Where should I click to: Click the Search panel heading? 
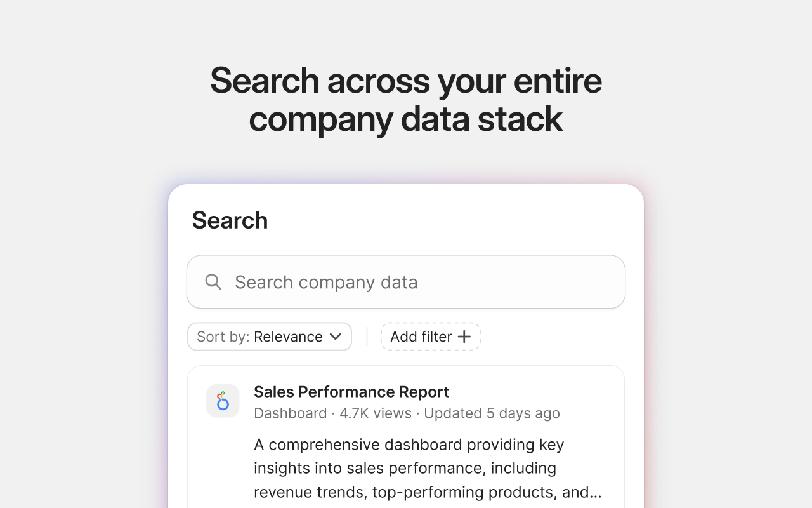pos(230,220)
